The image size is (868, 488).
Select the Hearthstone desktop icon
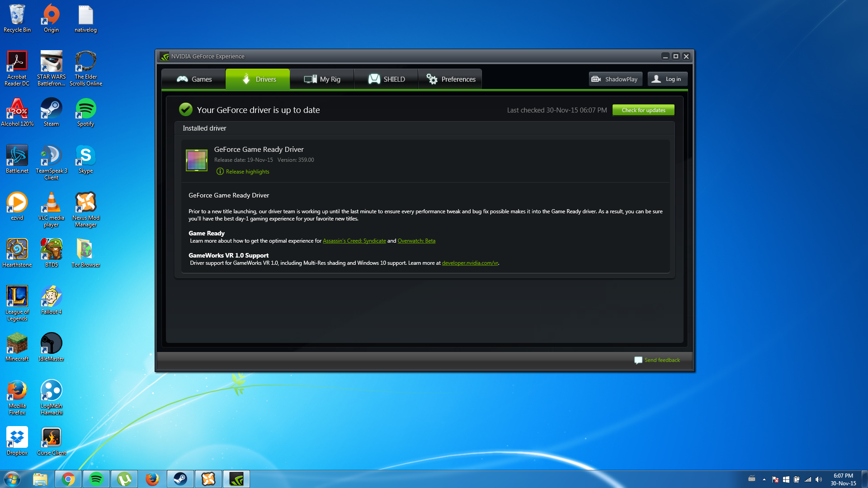(17, 253)
